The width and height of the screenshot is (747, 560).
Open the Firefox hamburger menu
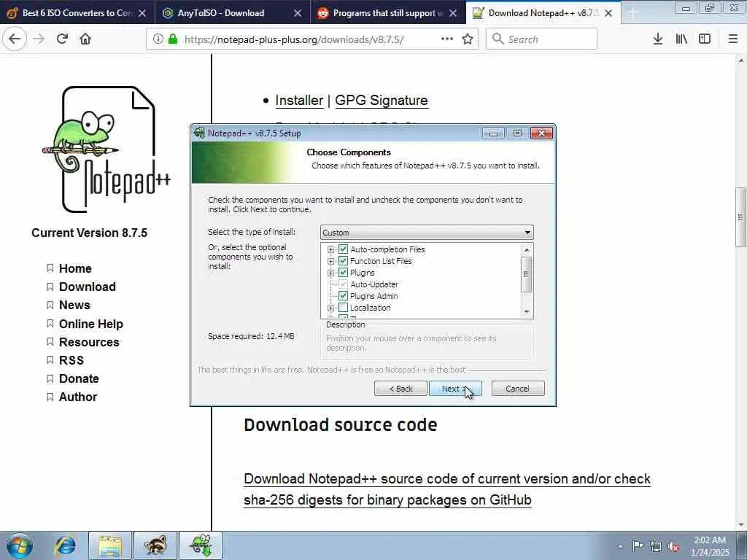pos(733,39)
